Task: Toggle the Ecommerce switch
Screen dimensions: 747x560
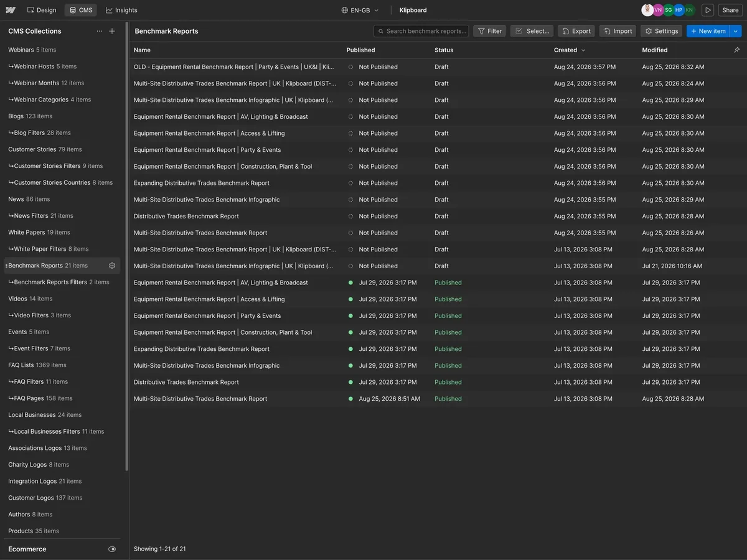Action: 112,549
